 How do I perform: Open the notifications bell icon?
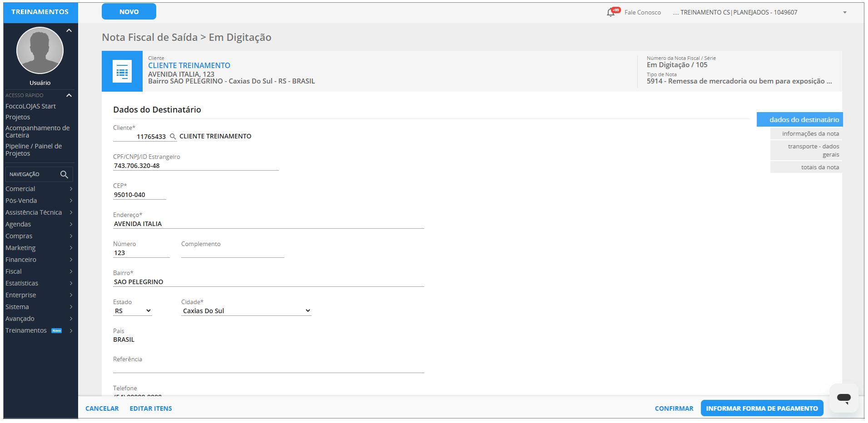(611, 12)
